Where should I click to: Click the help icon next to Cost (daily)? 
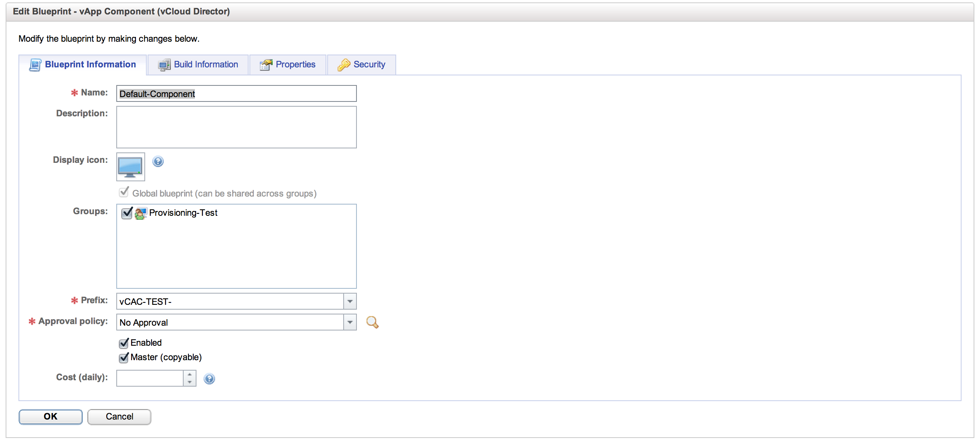tap(209, 379)
